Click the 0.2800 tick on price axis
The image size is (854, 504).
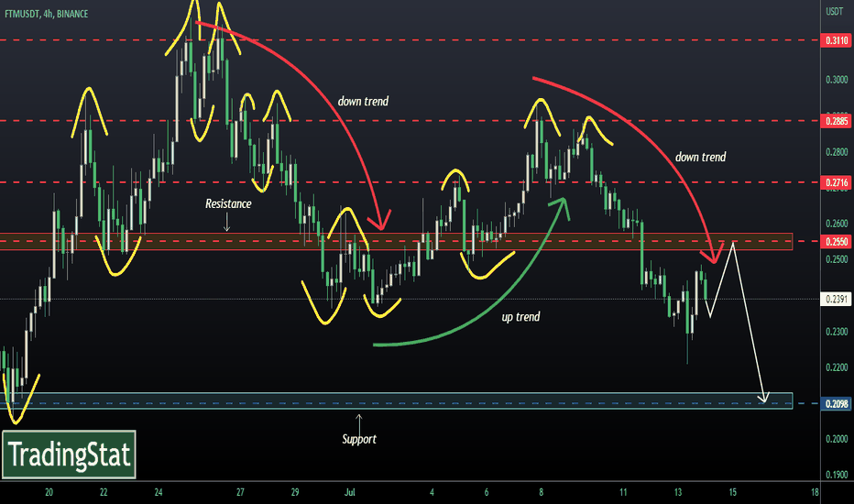[x=837, y=152]
